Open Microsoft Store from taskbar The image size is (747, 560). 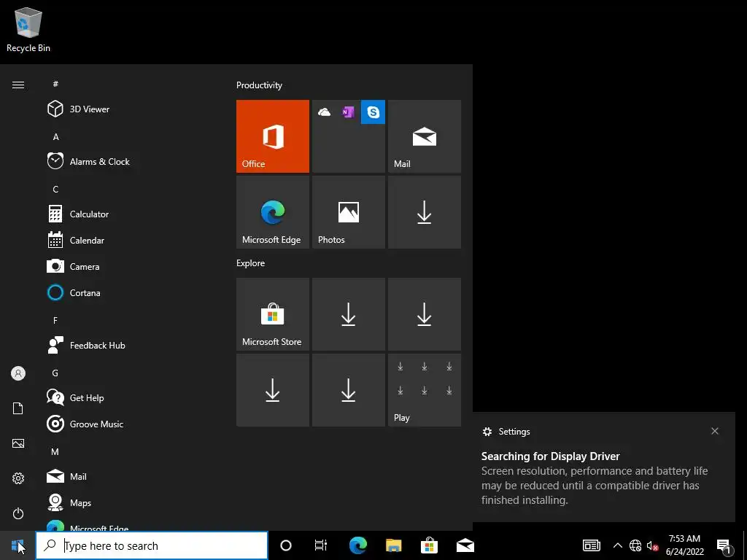(429, 545)
